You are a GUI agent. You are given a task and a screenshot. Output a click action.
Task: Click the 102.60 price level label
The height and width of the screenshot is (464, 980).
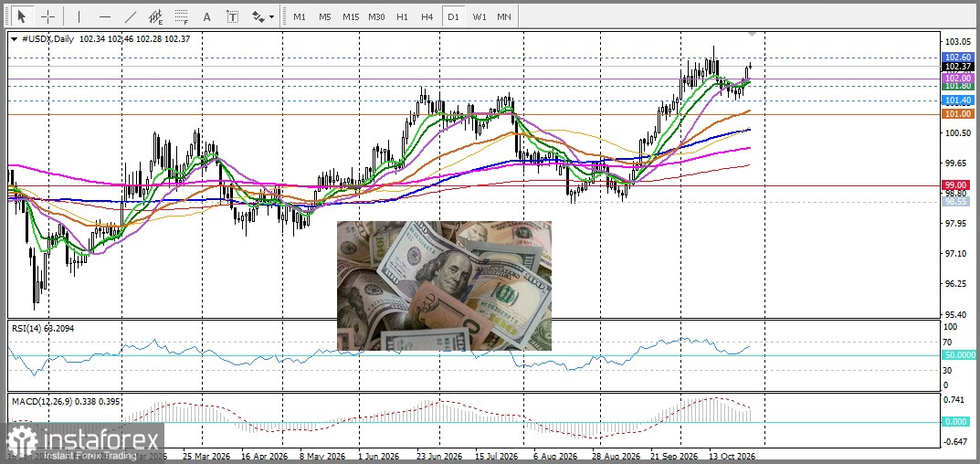pos(957,58)
